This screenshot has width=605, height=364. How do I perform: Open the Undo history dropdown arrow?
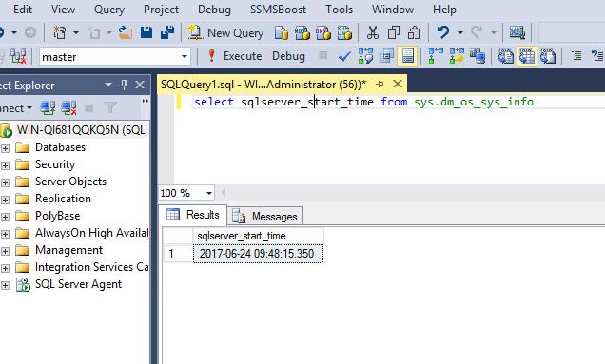coord(459,33)
